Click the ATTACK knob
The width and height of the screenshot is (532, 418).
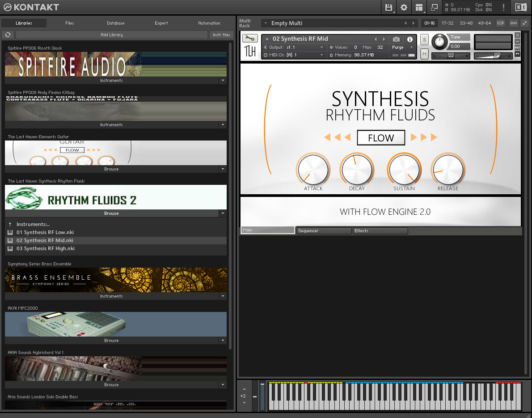tap(313, 170)
